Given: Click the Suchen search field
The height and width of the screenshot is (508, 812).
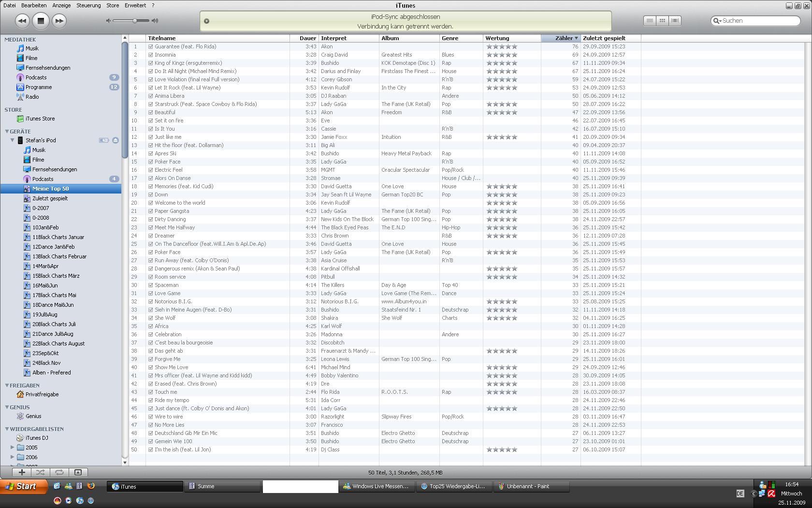Looking at the screenshot, I should point(755,21).
